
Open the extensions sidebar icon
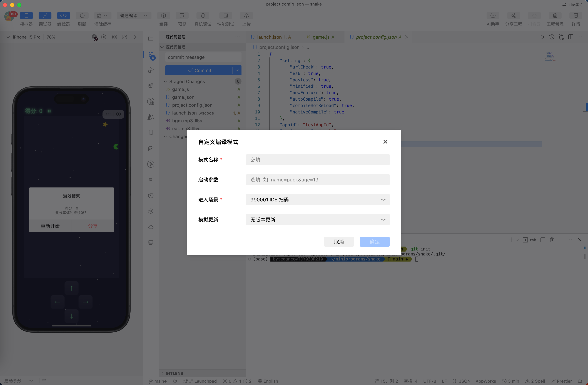(x=151, y=86)
